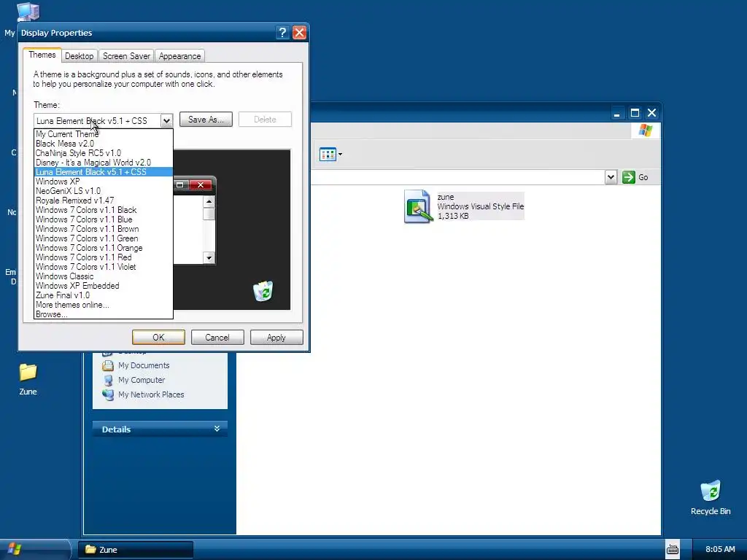Select My Current Theme in list
Viewport: 747px width, 560px height.
click(104, 134)
